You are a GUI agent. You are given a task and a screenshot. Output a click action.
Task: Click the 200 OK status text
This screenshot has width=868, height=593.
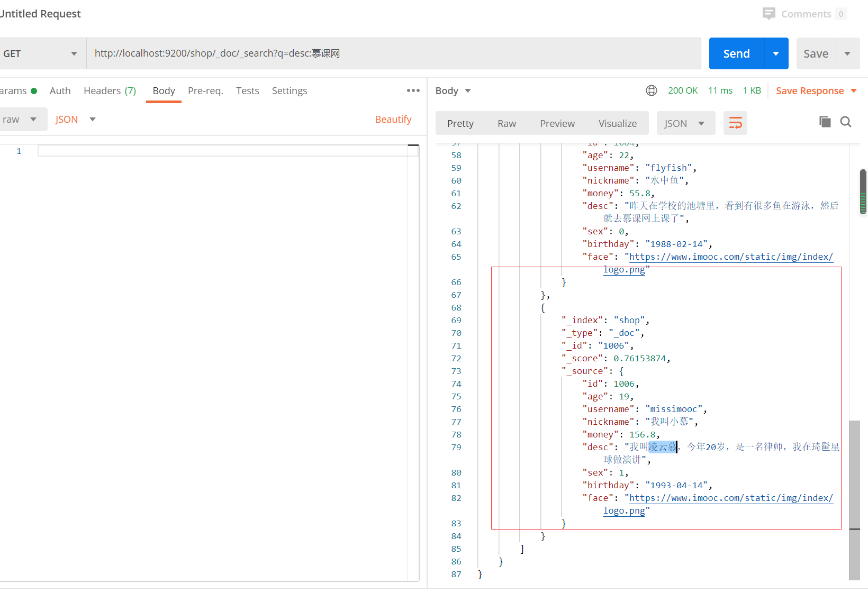pos(683,90)
